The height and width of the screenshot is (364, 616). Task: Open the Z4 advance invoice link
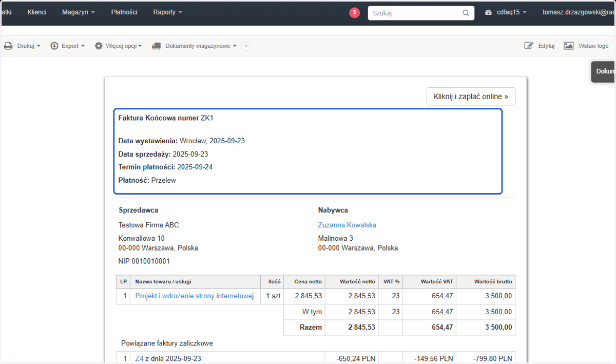[139, 358]
